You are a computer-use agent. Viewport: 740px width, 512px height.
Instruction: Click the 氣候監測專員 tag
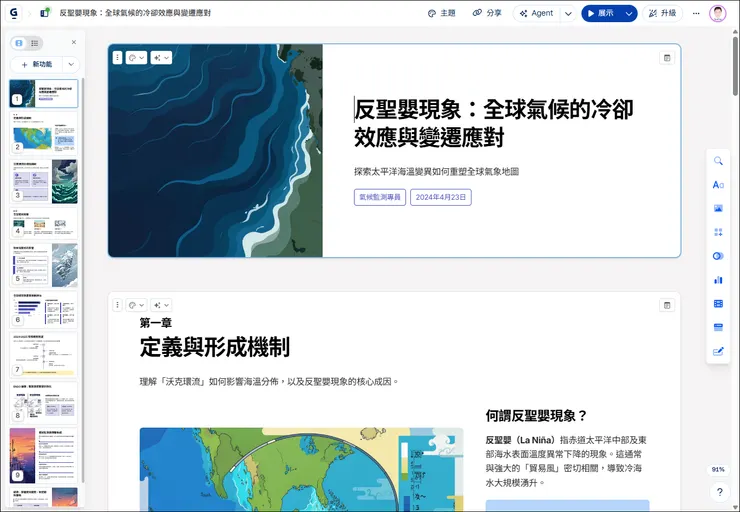pos(380,197)
